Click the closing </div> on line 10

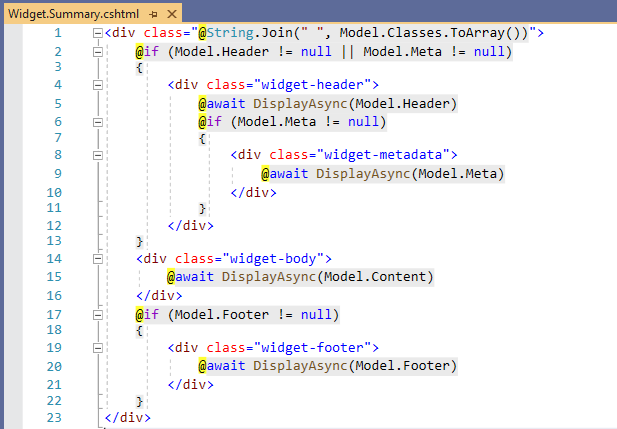(253, 192)
